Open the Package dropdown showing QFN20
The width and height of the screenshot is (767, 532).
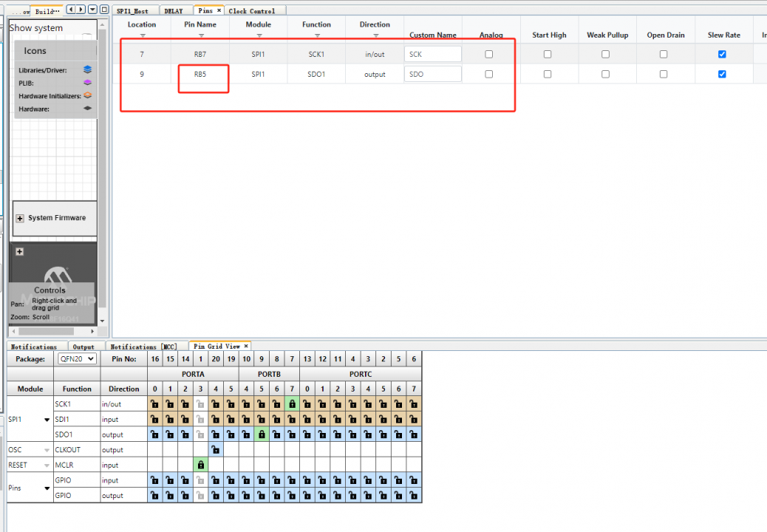pos(76,359)
